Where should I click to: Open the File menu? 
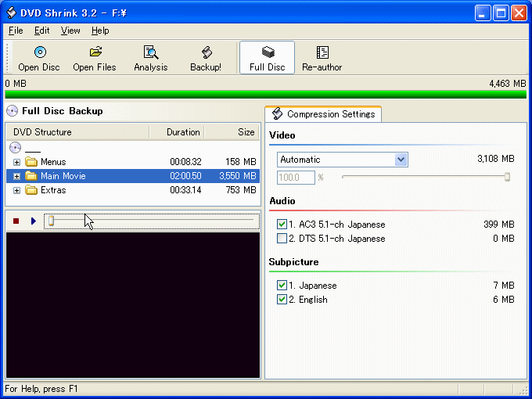16,31
